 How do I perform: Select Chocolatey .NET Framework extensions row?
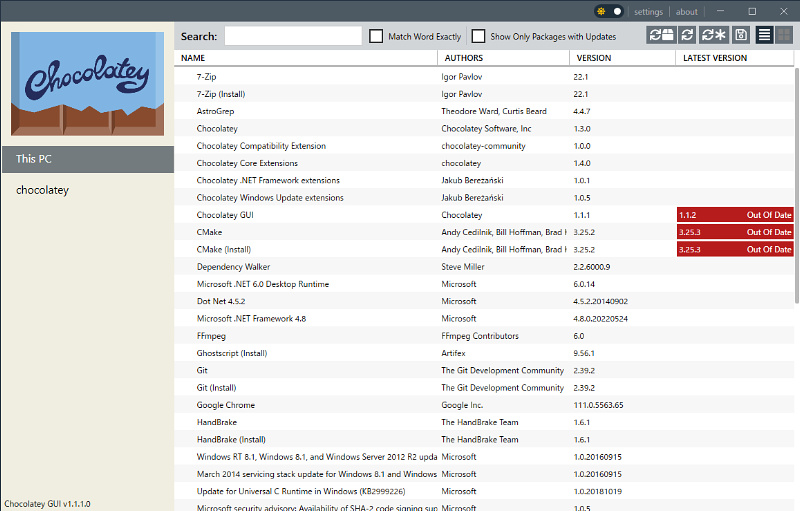[484, 180]
